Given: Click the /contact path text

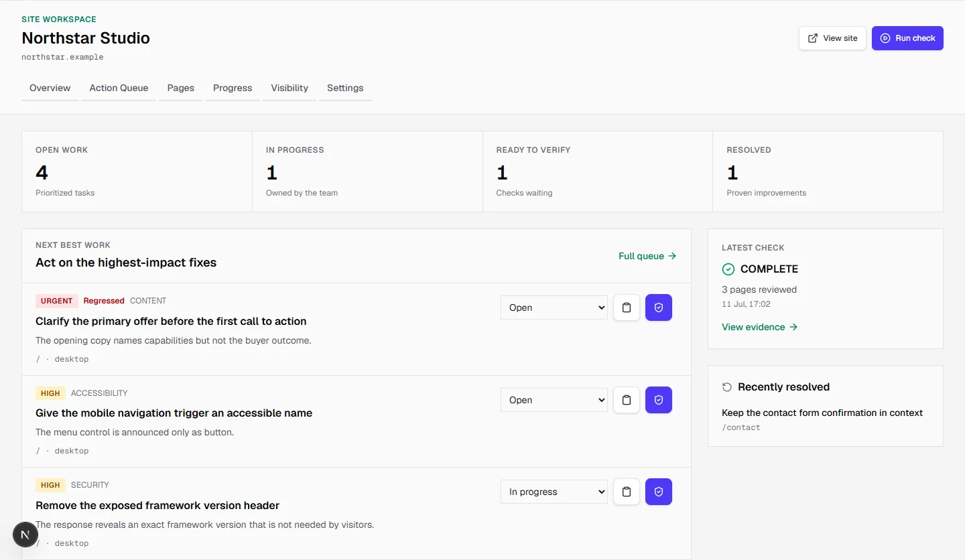Looking at the screenshot, I should [741, 427].
